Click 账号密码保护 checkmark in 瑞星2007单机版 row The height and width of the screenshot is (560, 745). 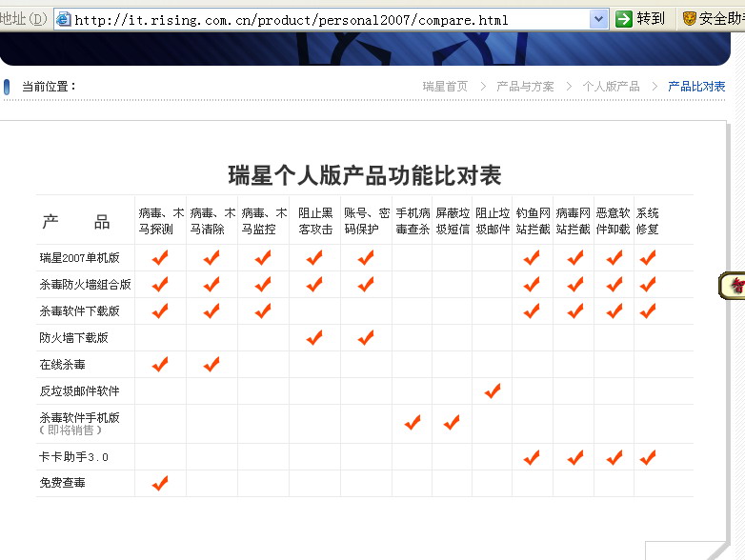[x=366, y=258]
